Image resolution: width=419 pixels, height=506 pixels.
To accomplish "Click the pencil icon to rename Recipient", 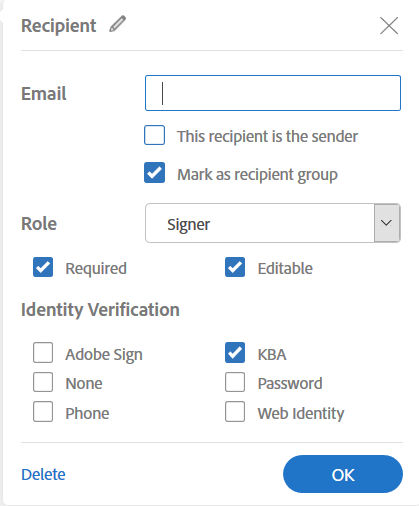I will point(118,24).
